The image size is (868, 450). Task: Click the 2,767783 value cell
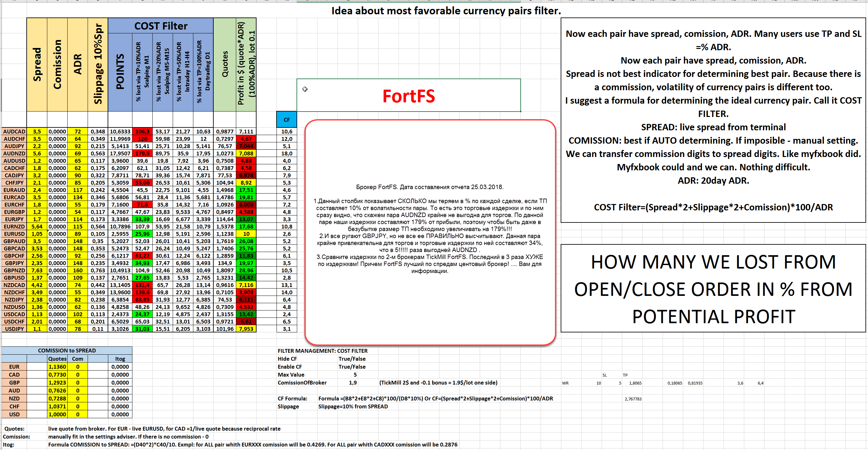point(633,399)
